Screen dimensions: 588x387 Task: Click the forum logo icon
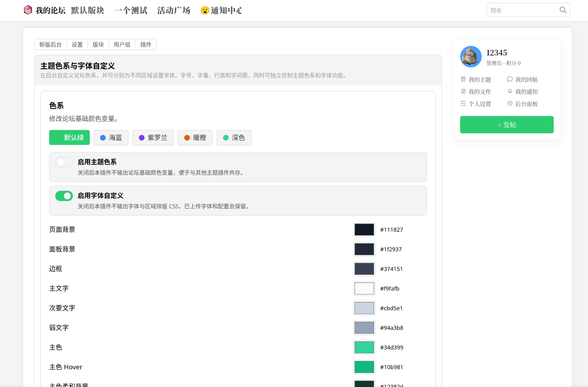click(x=28, y=10)
